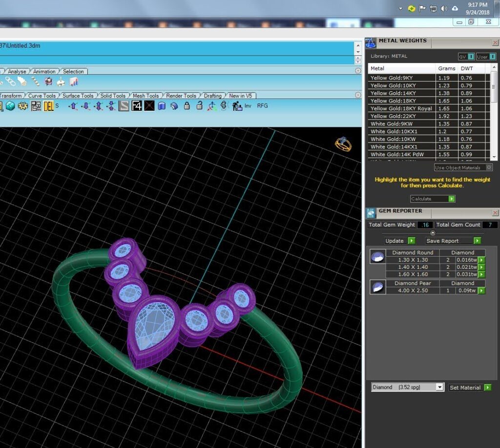The image size is (500, 448).
Task: Select the Yellow Gold:14KY row
Action: click(x=429, y=93)
